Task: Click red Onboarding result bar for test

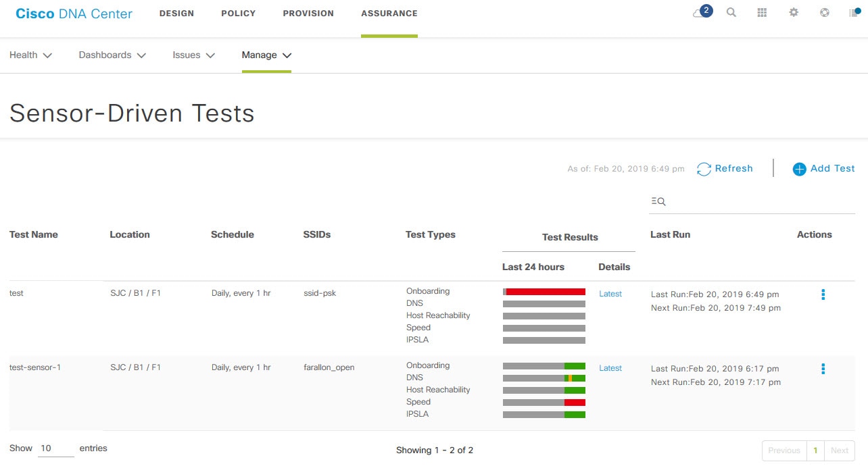Action: point(546,292)
